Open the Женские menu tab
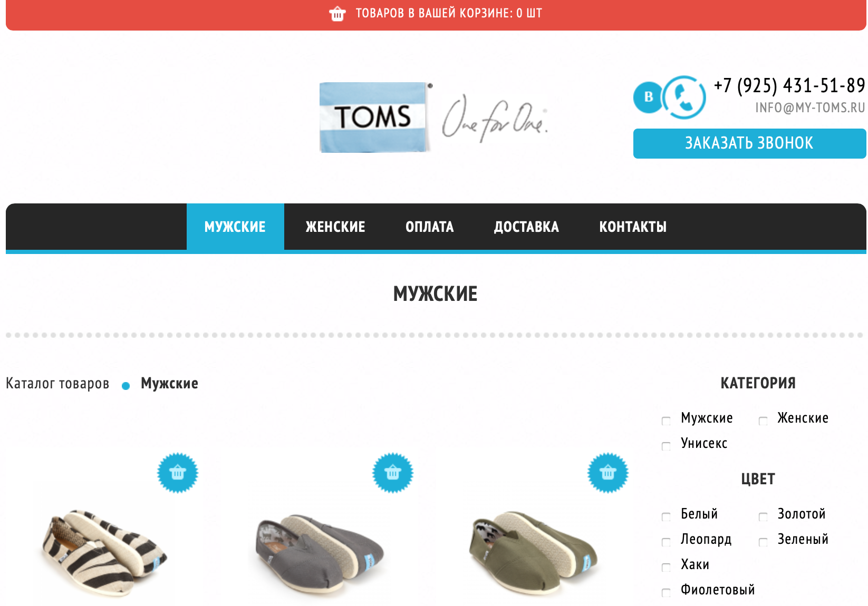This screenshot has width=868, height=606. click(x=335, y=227)
